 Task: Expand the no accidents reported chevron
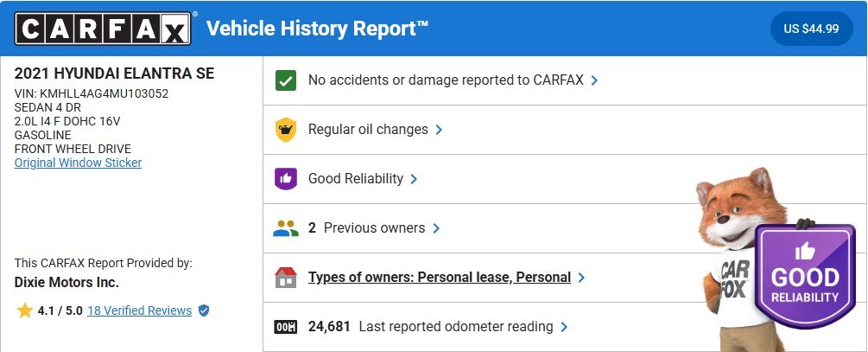(x=595, y=80)
